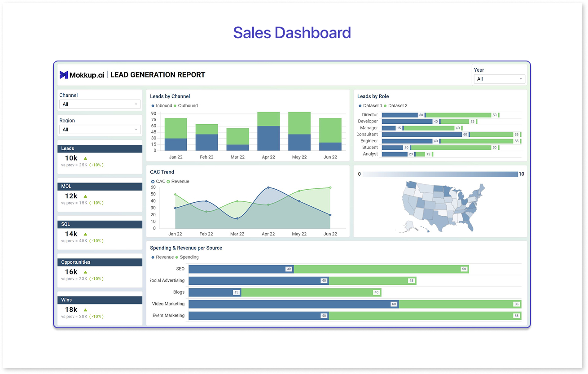Toggle Dataset 2 legend in Leads by Role
The image size is (588, 374).
395,106
